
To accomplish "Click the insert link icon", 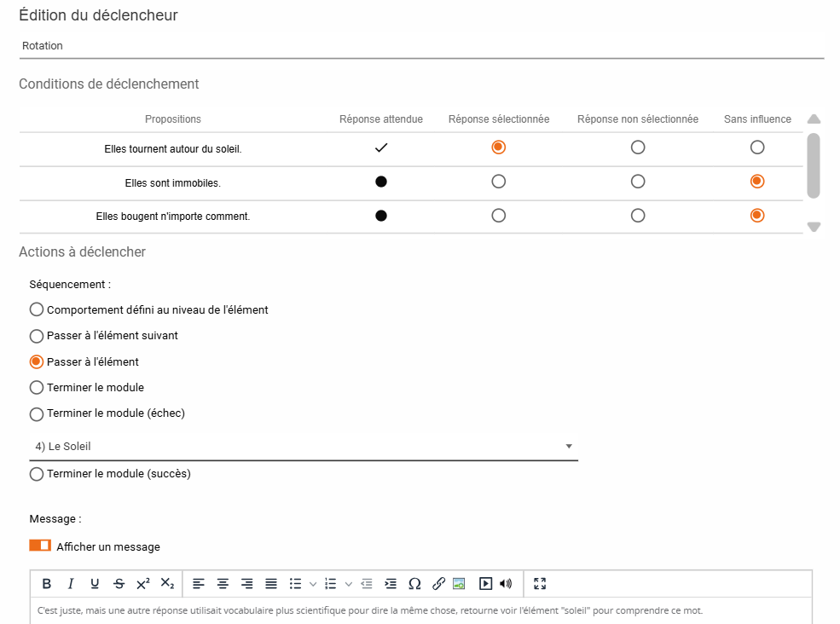I will (438, 584).
